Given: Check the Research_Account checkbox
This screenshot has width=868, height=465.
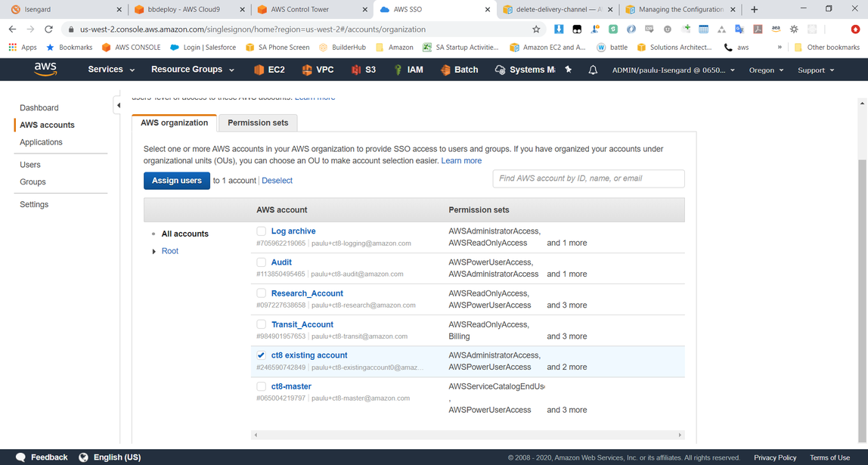Looking at the screenshot, I should click(262, 293).
